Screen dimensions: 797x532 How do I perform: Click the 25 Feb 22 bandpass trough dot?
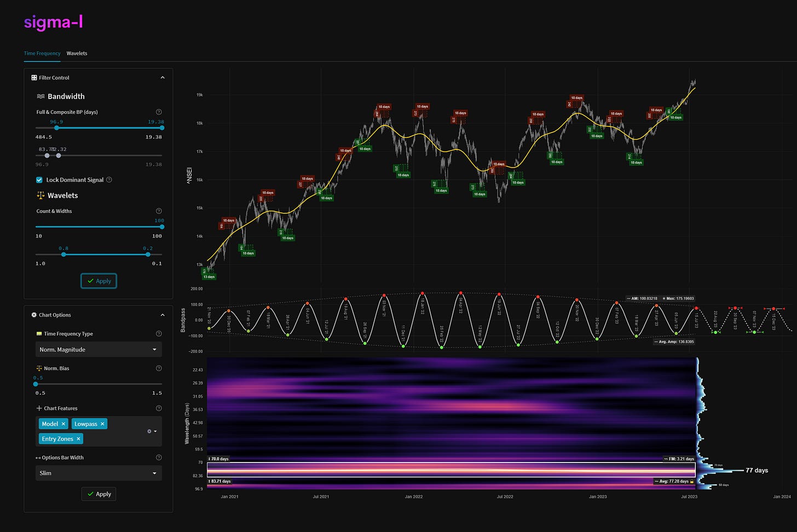(x=441, y=347)
